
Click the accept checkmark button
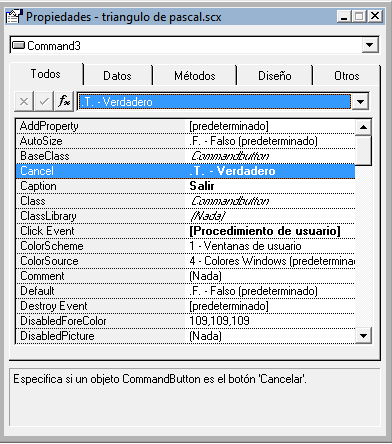(x=44, y=101)
